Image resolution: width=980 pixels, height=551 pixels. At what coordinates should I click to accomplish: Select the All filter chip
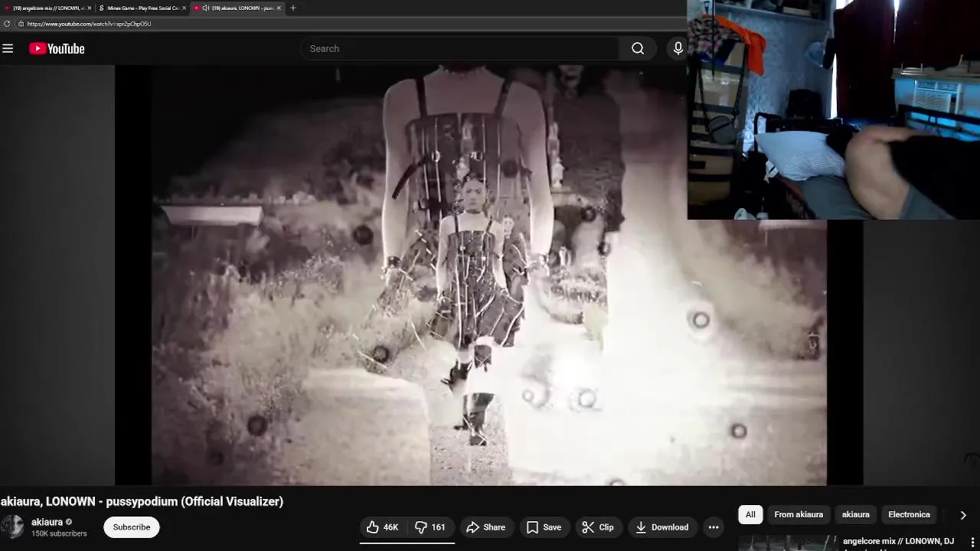[750, 515]
